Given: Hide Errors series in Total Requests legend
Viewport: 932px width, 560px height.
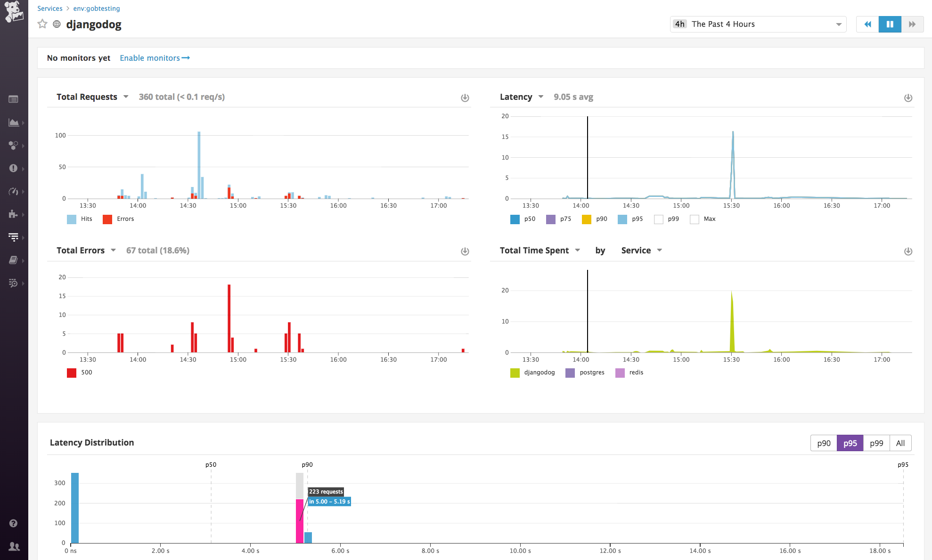Looking at the screenshot, I should [119, 219].
